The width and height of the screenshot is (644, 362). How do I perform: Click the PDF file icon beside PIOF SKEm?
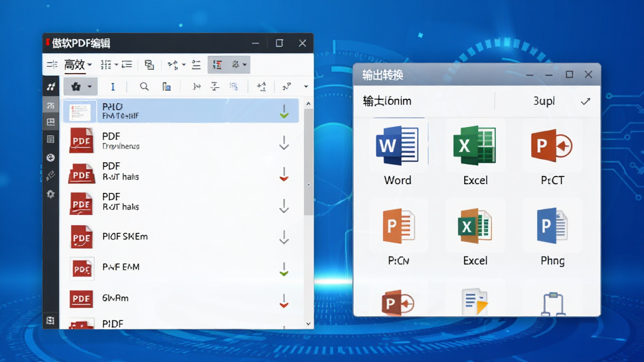[x=81, y=237]
